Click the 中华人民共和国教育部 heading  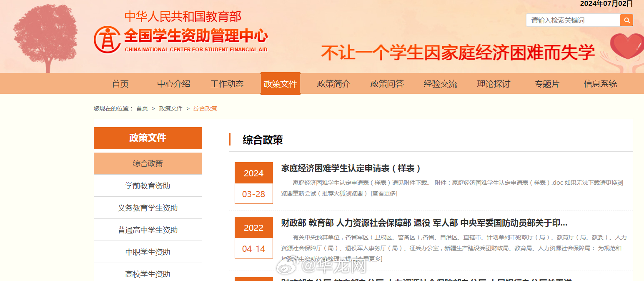coord(183,16)
